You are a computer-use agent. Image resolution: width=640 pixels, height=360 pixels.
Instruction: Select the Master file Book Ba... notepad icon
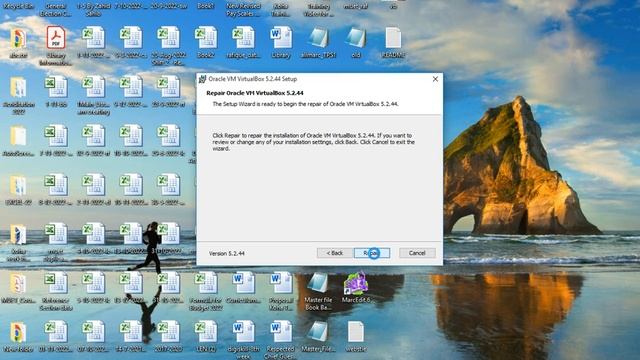318,283
